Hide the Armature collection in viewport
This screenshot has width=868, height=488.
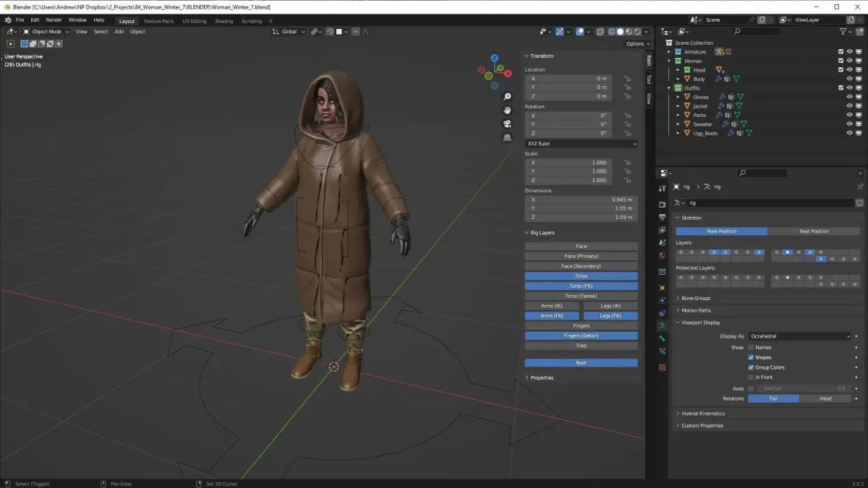click(850, 52)
